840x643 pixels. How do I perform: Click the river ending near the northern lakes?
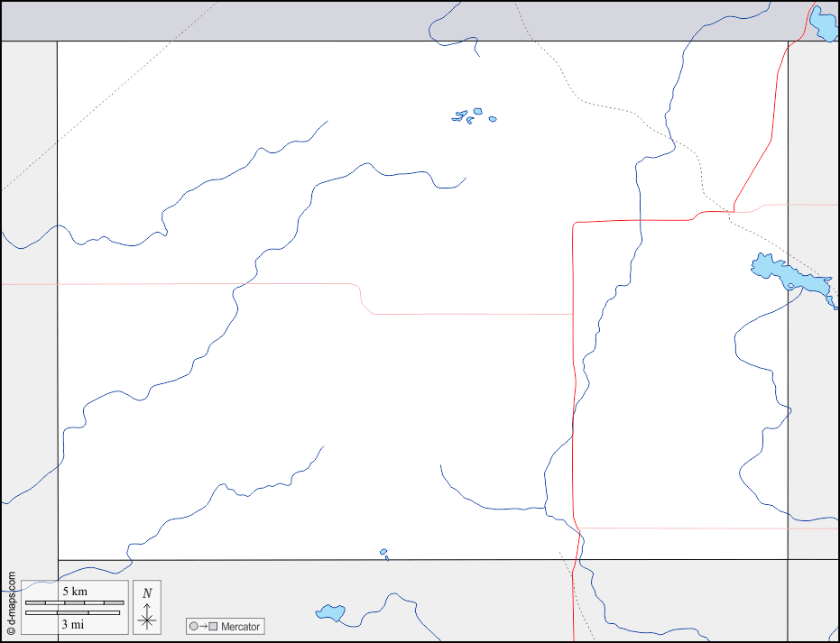388,171
